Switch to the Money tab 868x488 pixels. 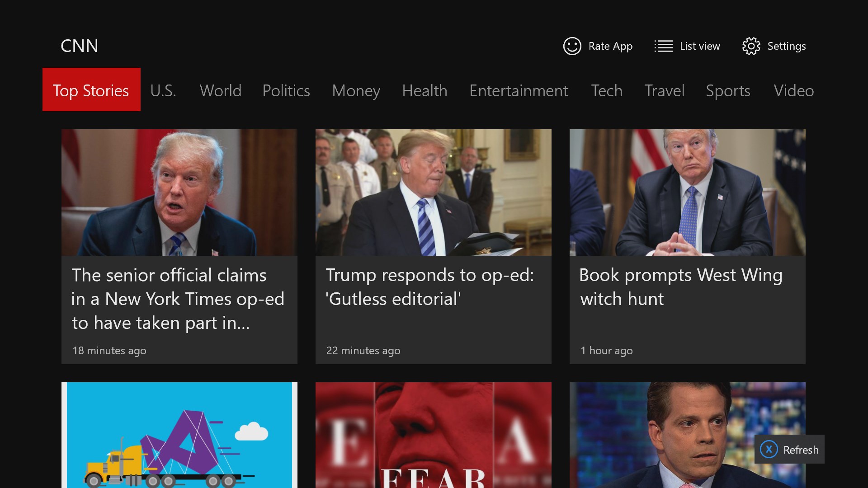pyautogui.click(x=356, y=91)
